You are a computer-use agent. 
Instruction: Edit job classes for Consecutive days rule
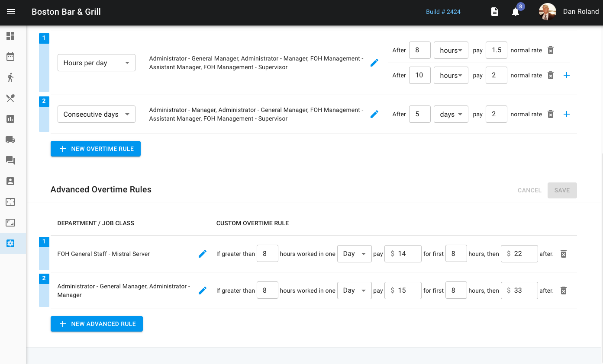(x=374, y=114)
